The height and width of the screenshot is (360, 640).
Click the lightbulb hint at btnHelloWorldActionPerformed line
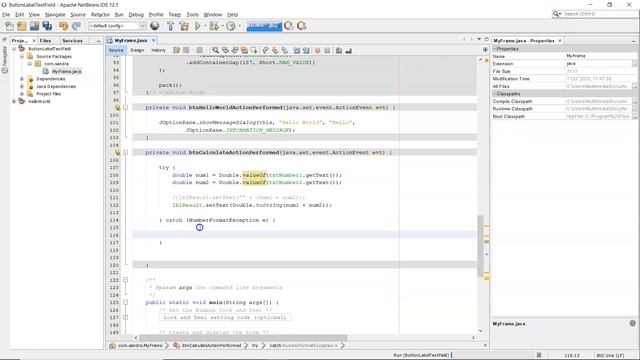pos(118,107)
